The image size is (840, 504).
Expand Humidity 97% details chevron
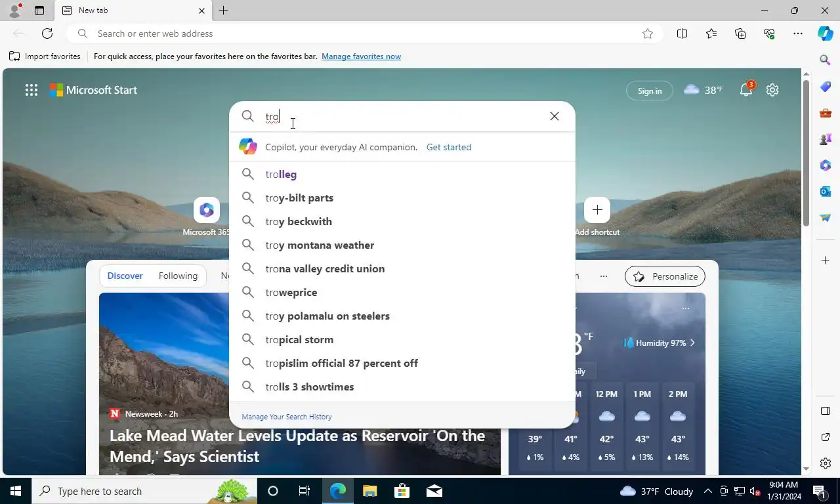coord(692,343)
